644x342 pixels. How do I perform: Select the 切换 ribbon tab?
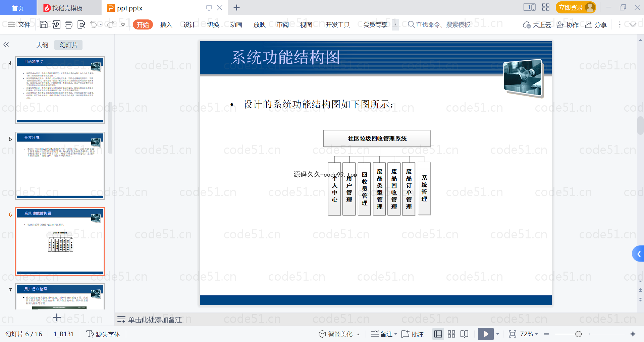pos(213,24)
